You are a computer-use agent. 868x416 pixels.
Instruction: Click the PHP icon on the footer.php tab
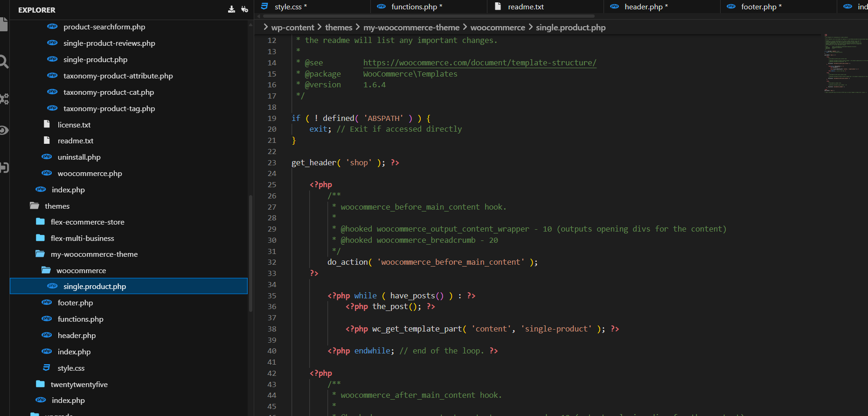(x=731, y=7)
